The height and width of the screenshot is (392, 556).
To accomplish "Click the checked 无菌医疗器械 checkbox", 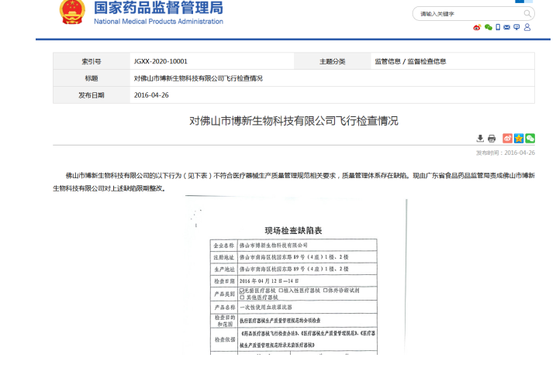I will [x=241, y=291].
